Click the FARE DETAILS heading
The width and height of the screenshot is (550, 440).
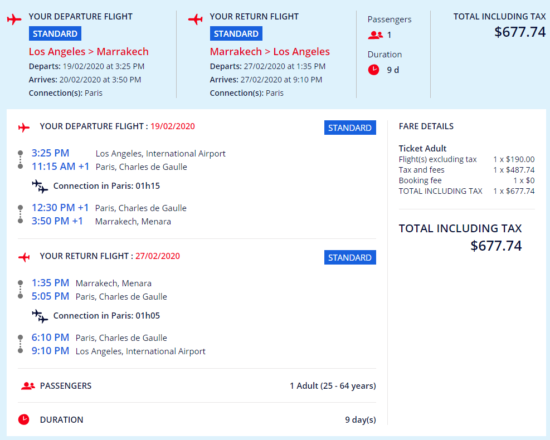coord(426,126)
